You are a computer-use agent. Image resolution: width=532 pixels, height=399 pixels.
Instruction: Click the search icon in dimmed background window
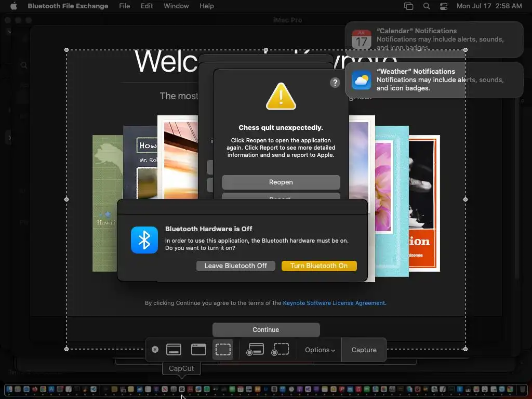24,65
